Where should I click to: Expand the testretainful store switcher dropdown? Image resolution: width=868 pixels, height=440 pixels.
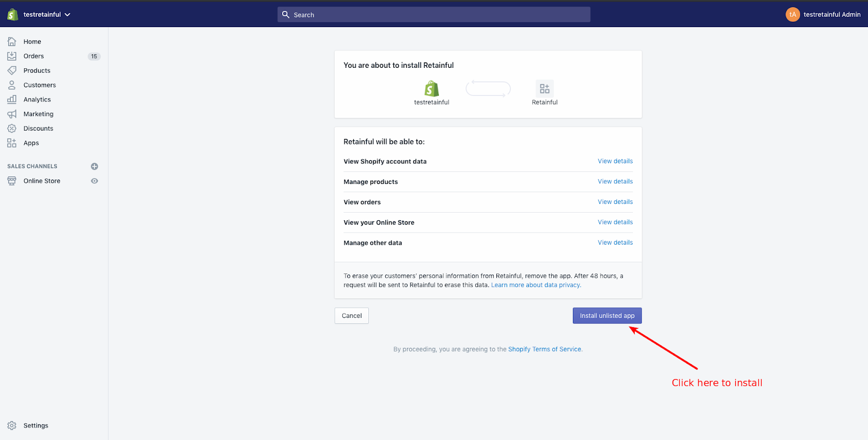[x=67, y=15]
